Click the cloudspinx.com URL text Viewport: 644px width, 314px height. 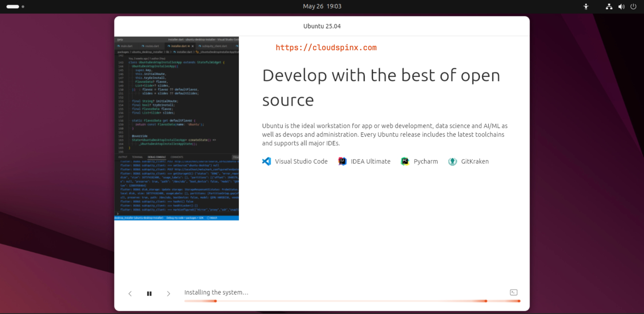click(x=326, y=48)
